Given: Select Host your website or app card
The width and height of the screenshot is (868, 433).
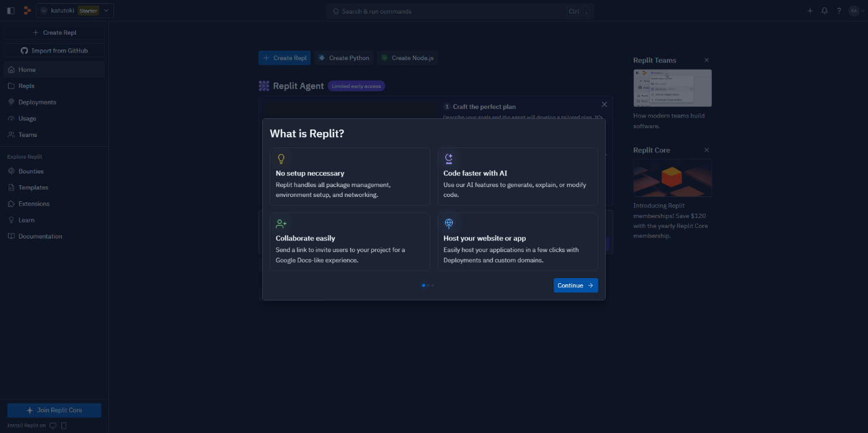Looking at the screenshot, I should (x=518, y=242).
